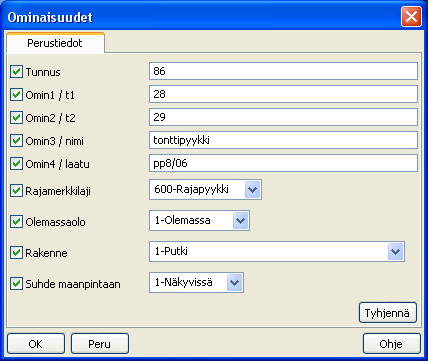Uncheck the Rajamerkkilaji checkbox
Viewport: 428px width, 361px height.
(16, 191)
